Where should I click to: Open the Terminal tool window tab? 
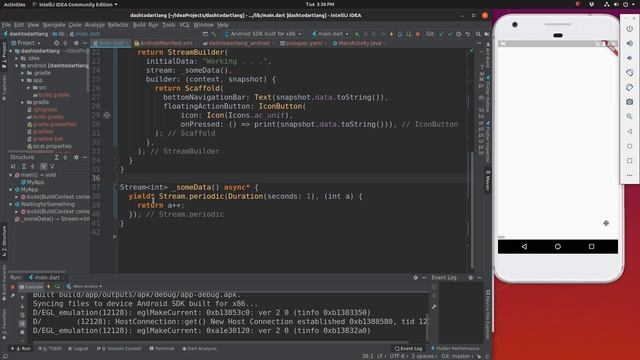[162, 349]
